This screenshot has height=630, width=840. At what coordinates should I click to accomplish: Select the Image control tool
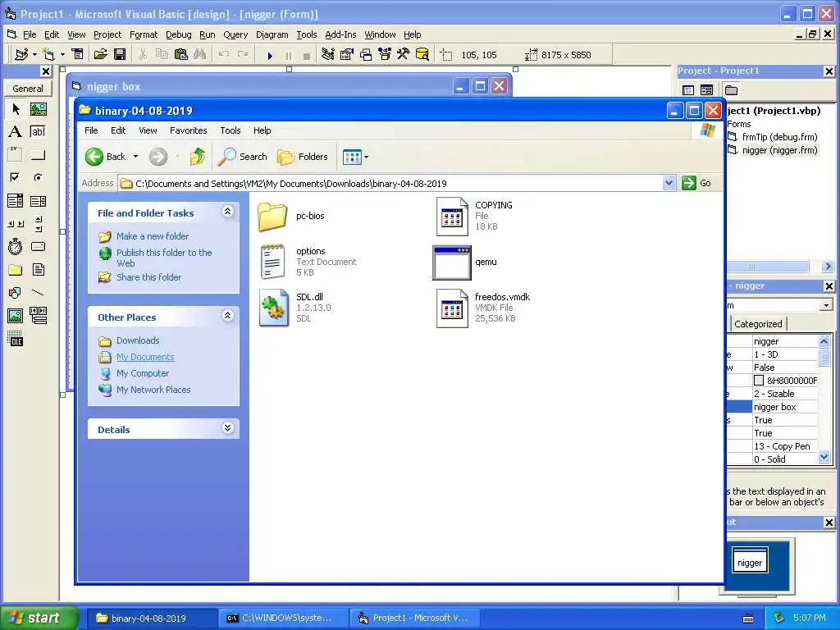pyautogui.click(x=16, y=316)
